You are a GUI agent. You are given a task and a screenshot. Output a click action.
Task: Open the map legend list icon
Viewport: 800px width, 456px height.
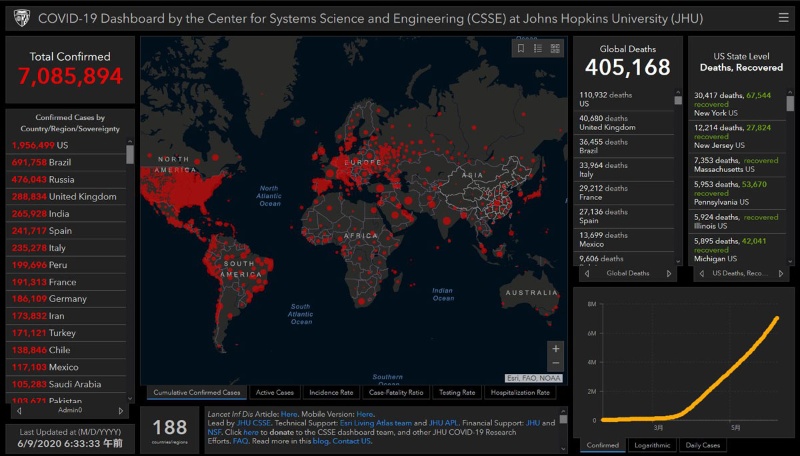tap(537, 47)
